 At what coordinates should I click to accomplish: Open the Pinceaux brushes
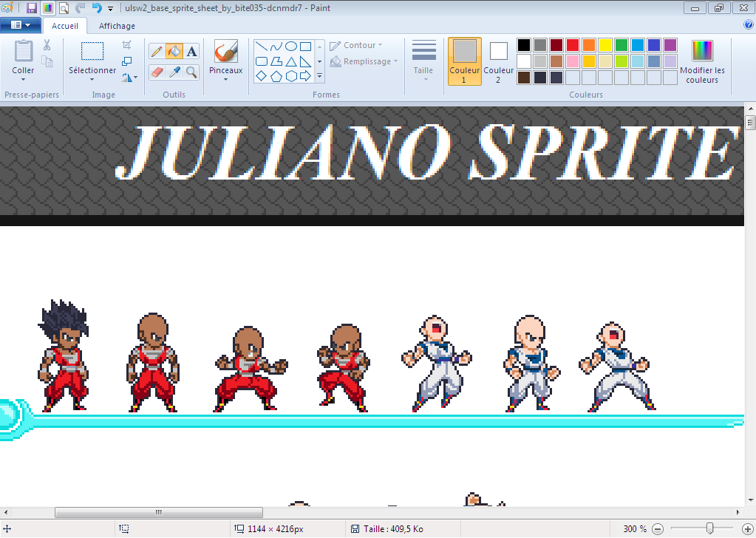(x=225, y=61)
